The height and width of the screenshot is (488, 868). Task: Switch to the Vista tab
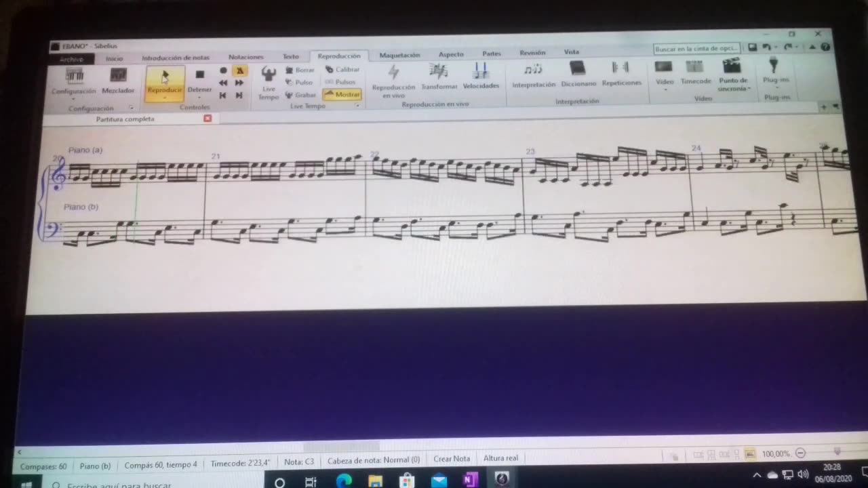coord(572,52)
